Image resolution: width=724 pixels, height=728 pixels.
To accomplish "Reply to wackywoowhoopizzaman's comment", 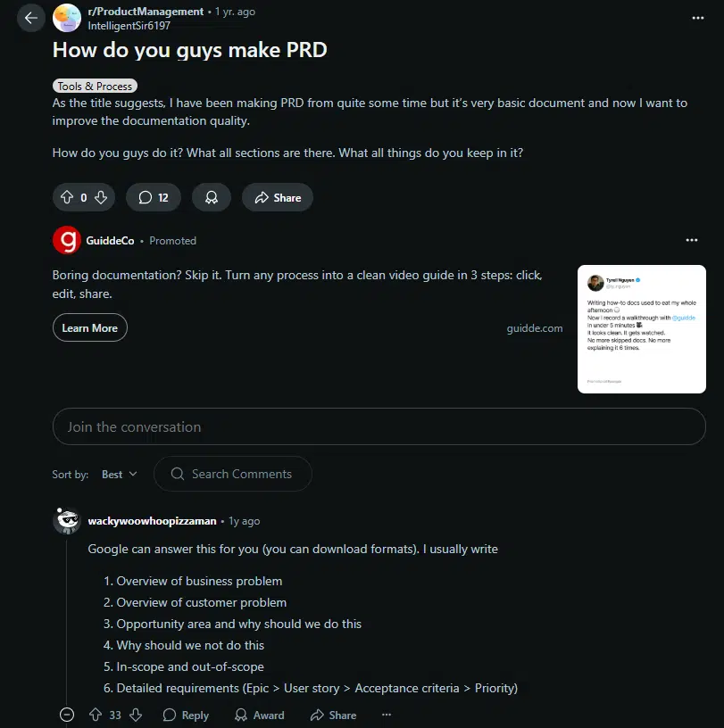I will [185, 715].
